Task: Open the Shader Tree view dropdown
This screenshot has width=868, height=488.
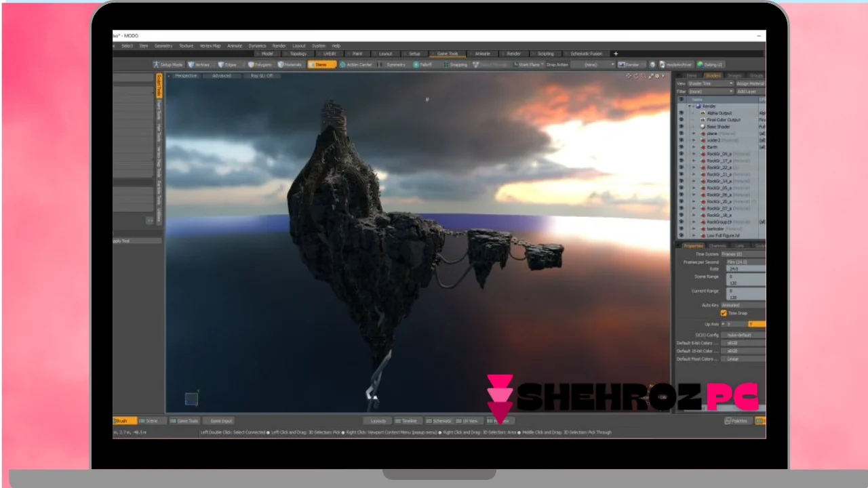Action: click(x=711, y=83)
